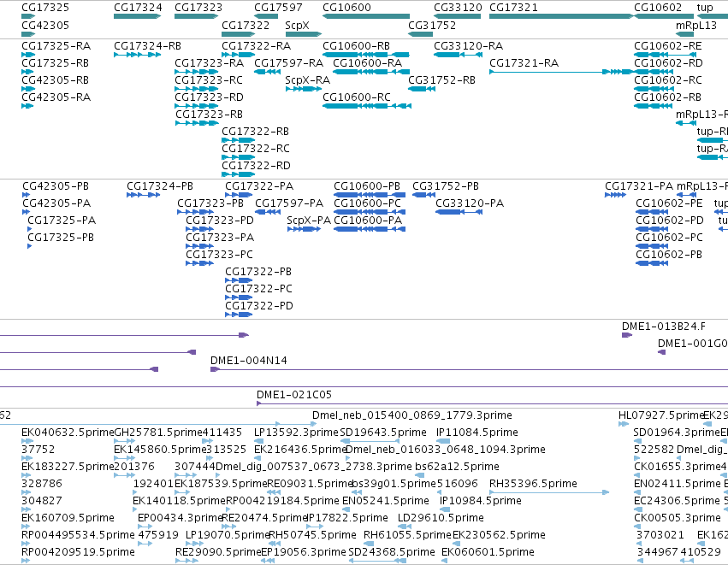Image resolution: width=728 pixels, height=565 pixels.
Task: Click EST label Dmel_neb_015400_0869_1779.3prime
Action: coord(412,415)
